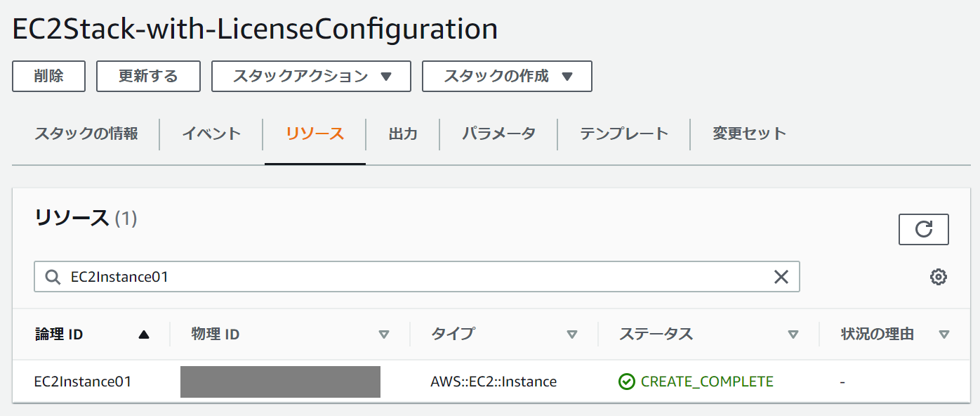Go to the 出力 tab
980x416 pixels.
pyautogui.click(x=403, y=134)
